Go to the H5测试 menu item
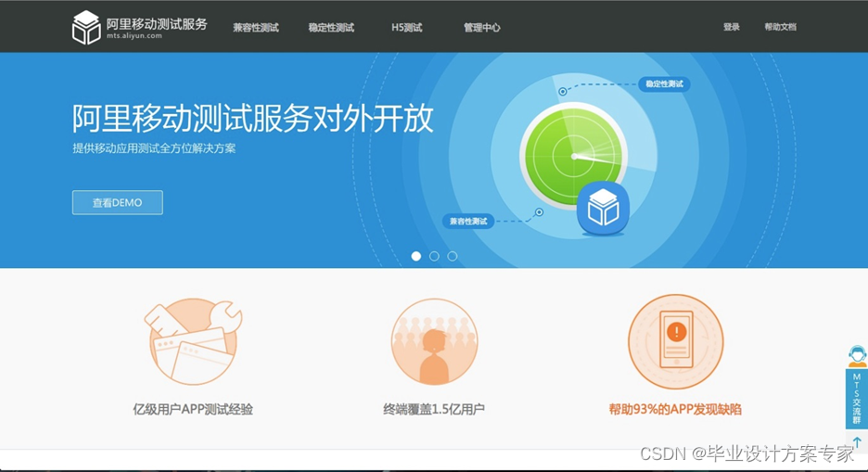Image resolution: width=868 pixels, height=472 pixels. (407, 28)
